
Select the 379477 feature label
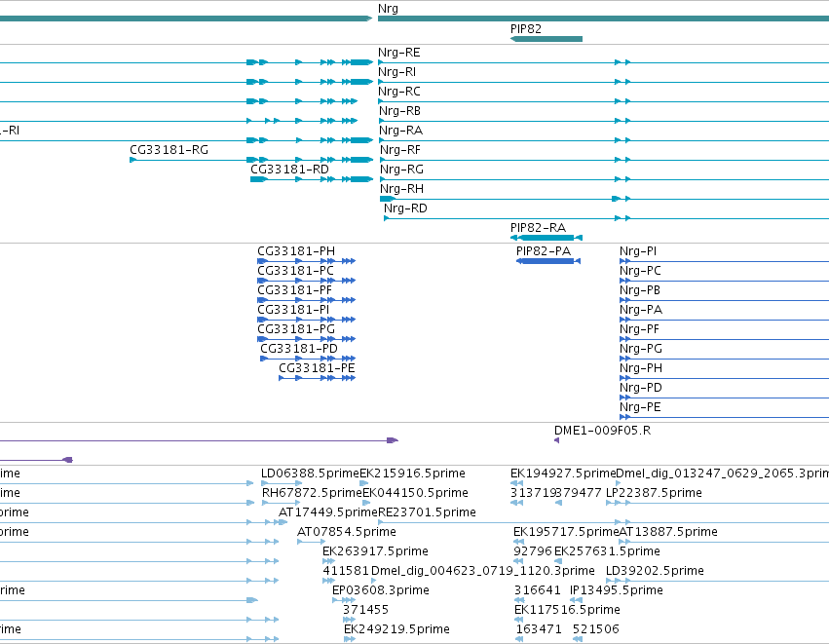579,493
